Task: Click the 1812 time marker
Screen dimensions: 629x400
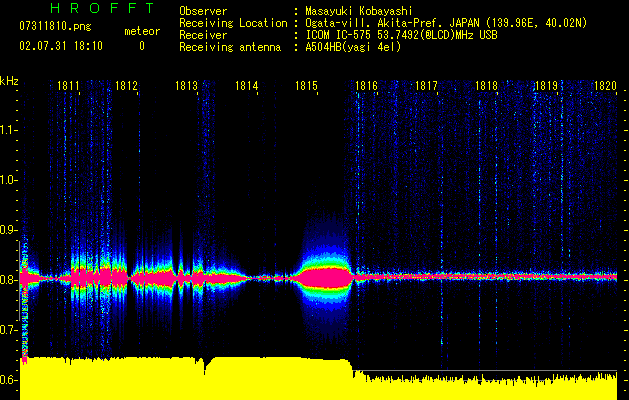Action: pos(126,86)
